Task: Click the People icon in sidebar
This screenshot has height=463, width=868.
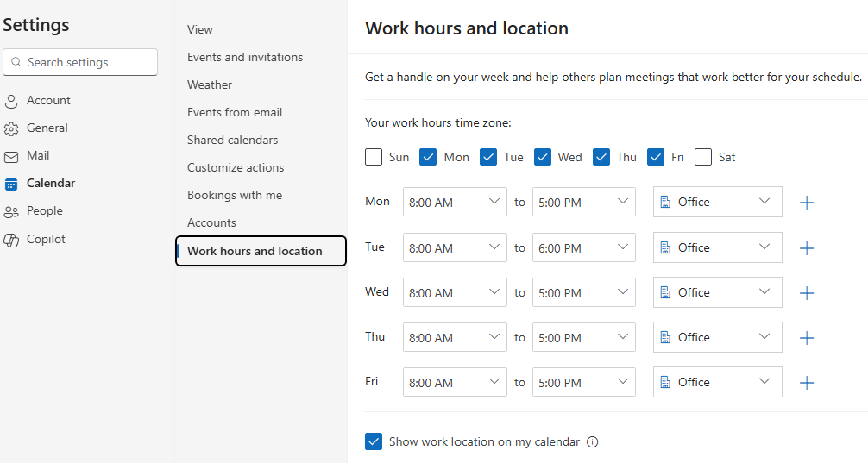Action: (11, 212)
